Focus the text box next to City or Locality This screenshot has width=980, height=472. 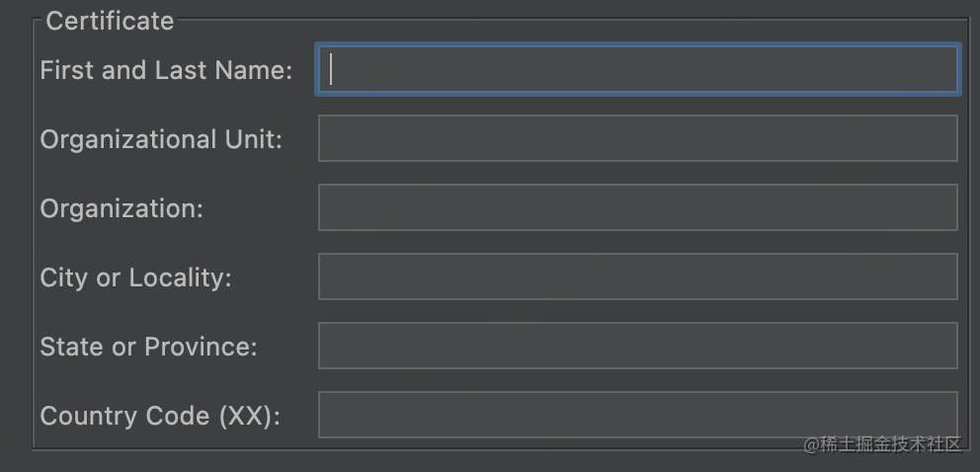[x=637, y=276]
